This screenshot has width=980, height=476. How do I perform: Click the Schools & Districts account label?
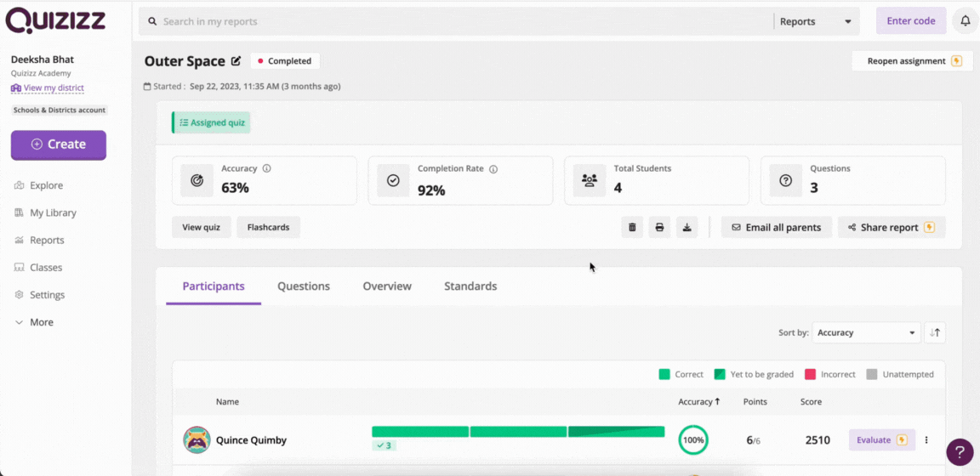coord(60,110)
